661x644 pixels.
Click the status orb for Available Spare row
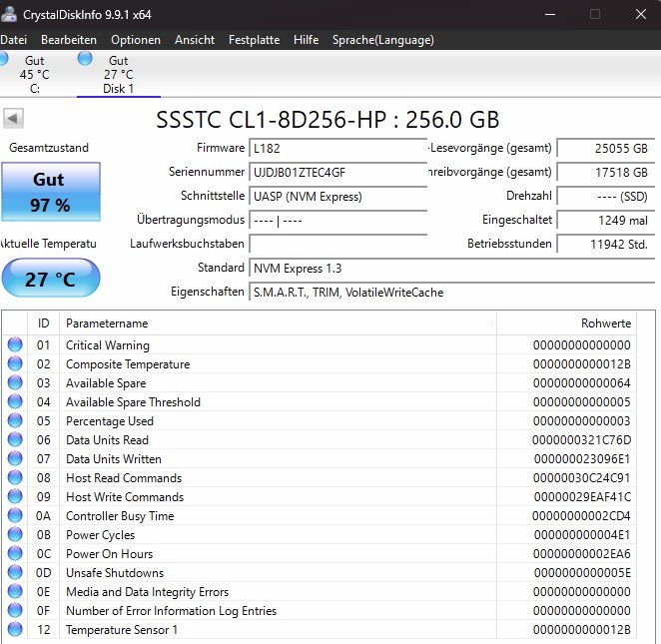coord(15,382)
